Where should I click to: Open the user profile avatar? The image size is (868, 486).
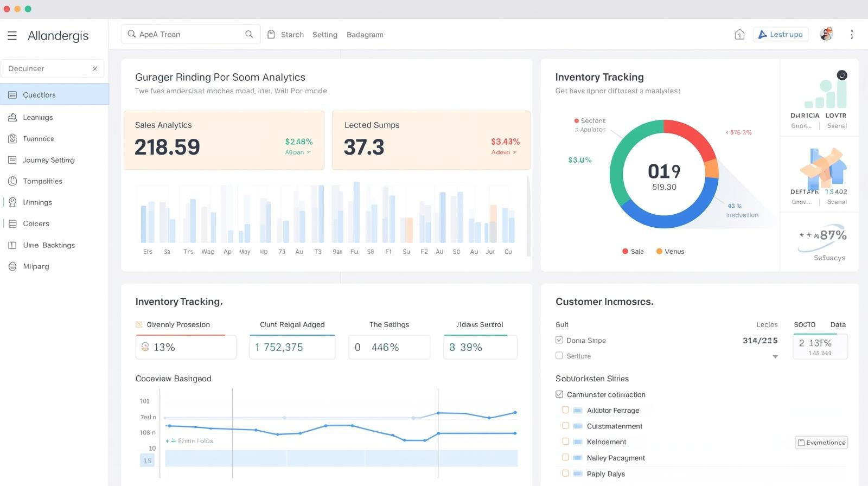pos(826,34)
